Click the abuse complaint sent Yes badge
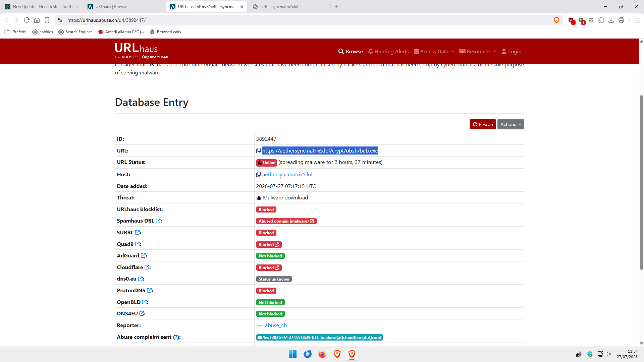Viewport: 644px width, 362px height. (x=319, y=337)
